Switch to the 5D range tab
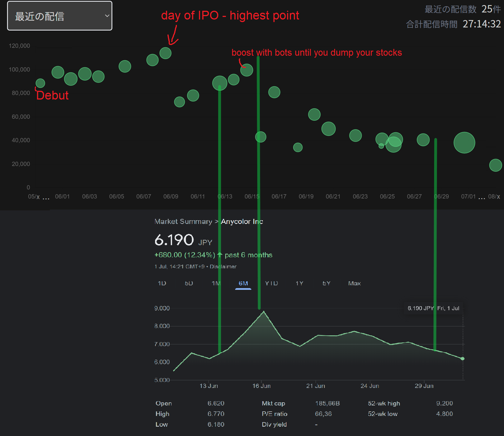The width and height of the screenshot is (504, 436). [x=189, y=283]
